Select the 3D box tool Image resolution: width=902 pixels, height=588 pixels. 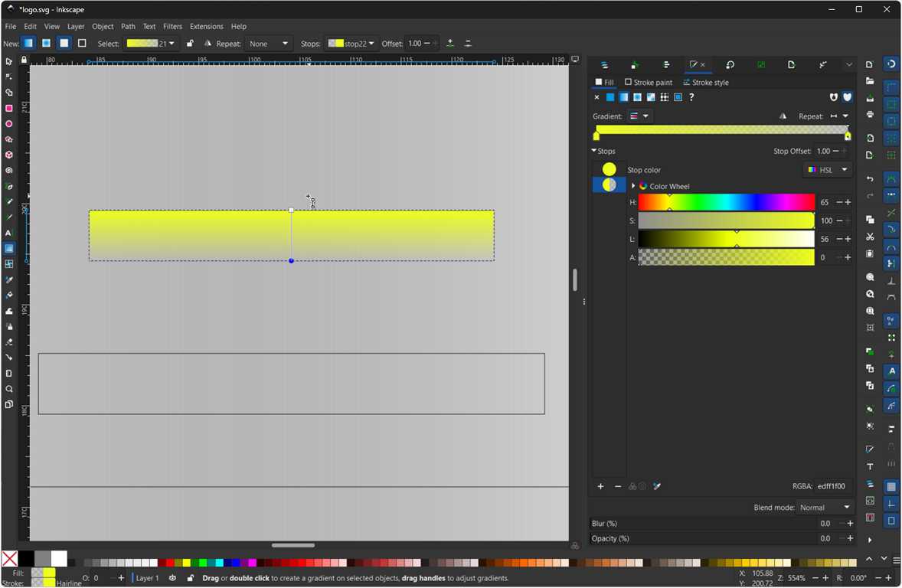point(8,155)
